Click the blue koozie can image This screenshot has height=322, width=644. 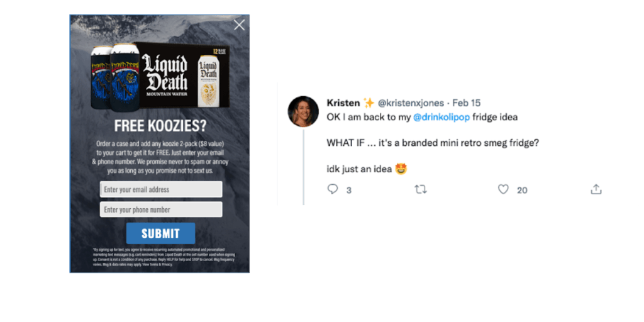coord(115,76)
